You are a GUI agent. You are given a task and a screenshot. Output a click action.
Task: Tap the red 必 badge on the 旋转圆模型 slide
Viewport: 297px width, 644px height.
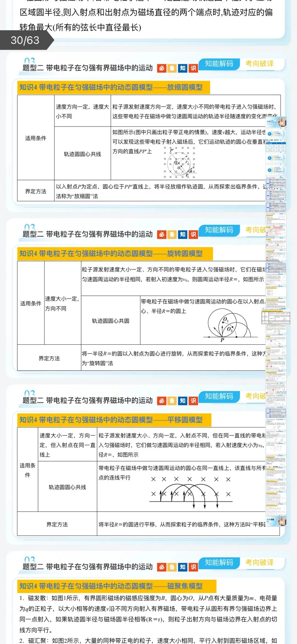pyautogui.click(x=162, y=234)
